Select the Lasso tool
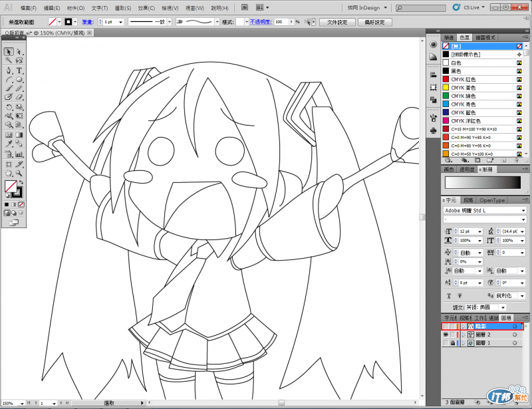This screenshot has width=532, height=409. [19, 61]
